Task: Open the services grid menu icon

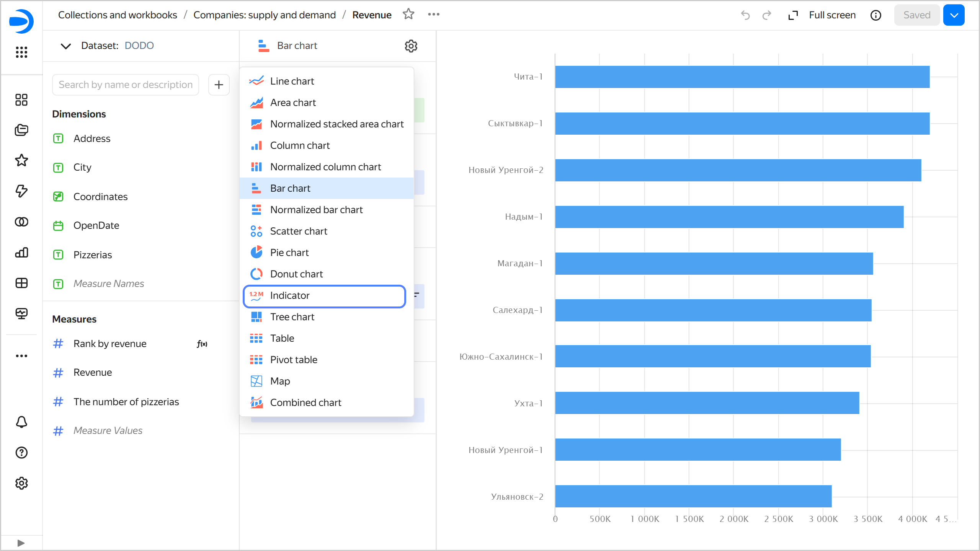Action: click(x=21, y=52)
